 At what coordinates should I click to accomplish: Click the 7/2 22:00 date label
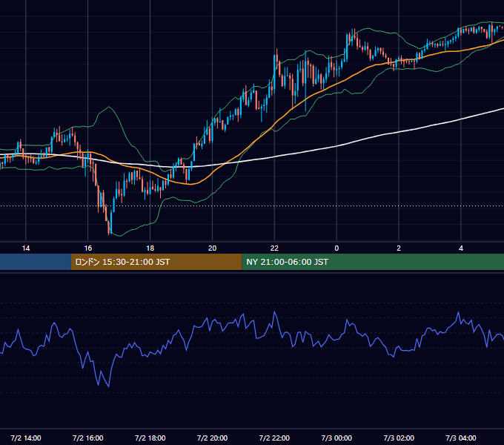click(274, 438)
